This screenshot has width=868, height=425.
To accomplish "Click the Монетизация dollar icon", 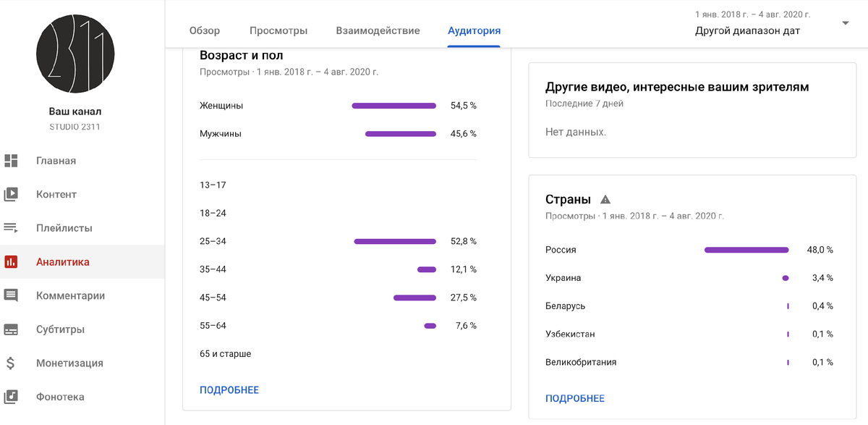I will tap(11, 363).
